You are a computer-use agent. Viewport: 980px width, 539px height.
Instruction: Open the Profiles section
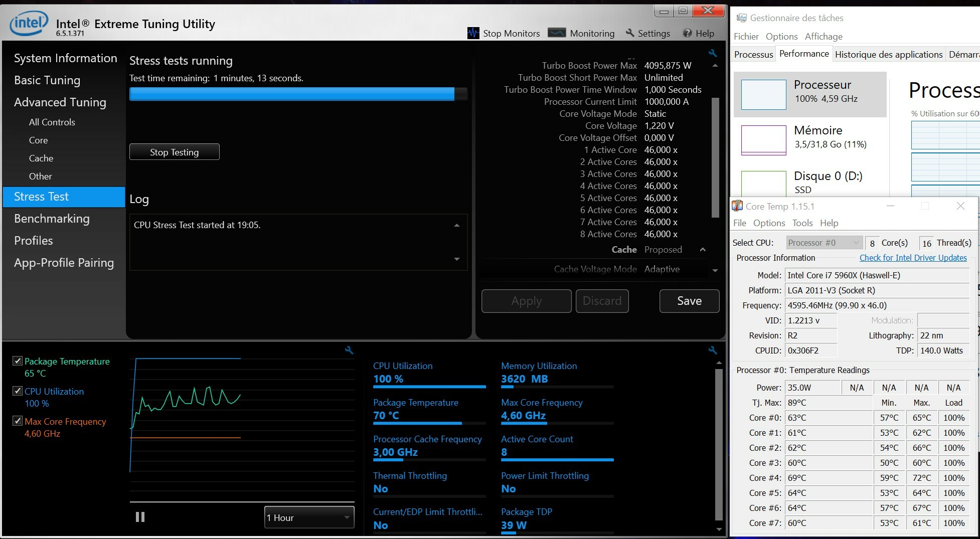click(34, 241)
